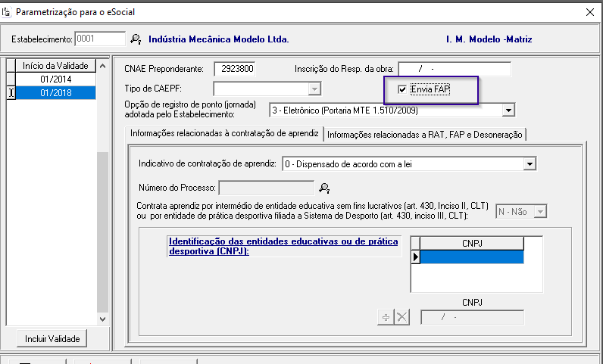The image size is (603, 364).
Task: Open the N - Não dropdown
Action: [x=541, y=212]
